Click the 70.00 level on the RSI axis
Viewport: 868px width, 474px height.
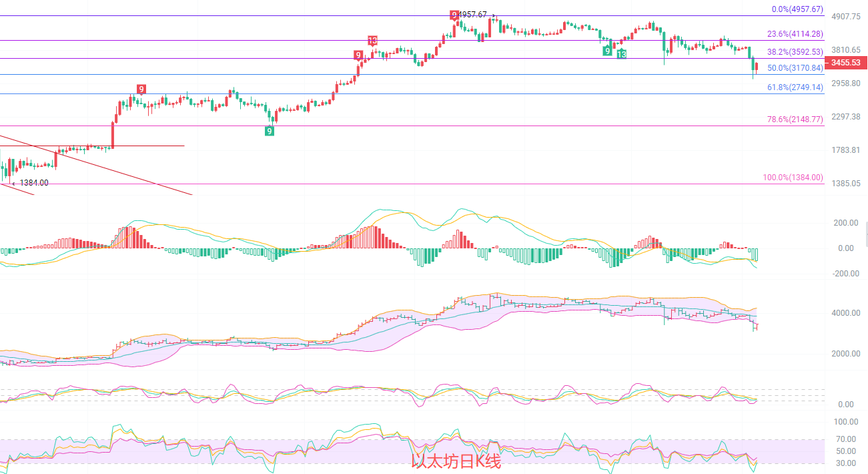coord(846,439)
